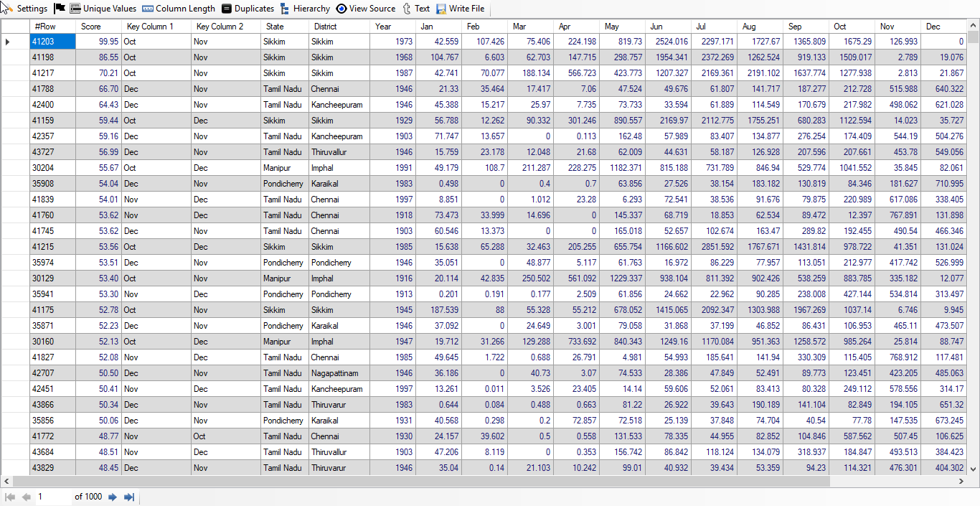Jump to the last page arrow
The height and width of the screenshot is (506, 980).
click(129, 497)
